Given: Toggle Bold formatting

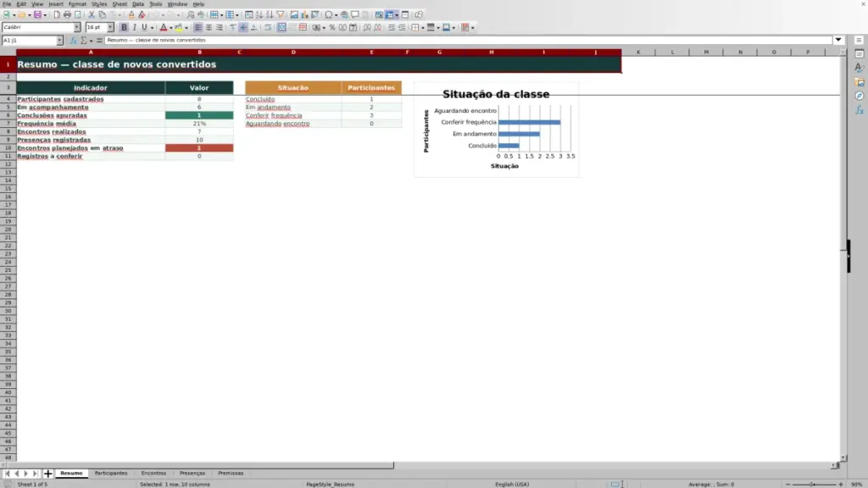Looking at the screenshot, I should 124,28.
